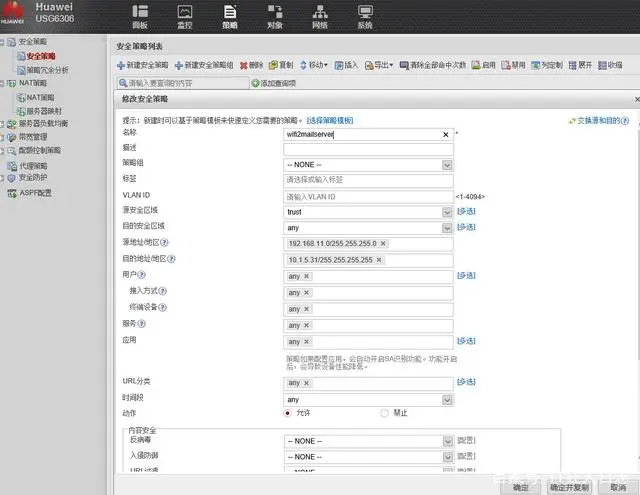640x495 pixels.
Task: Clear the 名称 field with X
Action: (446, 135)
